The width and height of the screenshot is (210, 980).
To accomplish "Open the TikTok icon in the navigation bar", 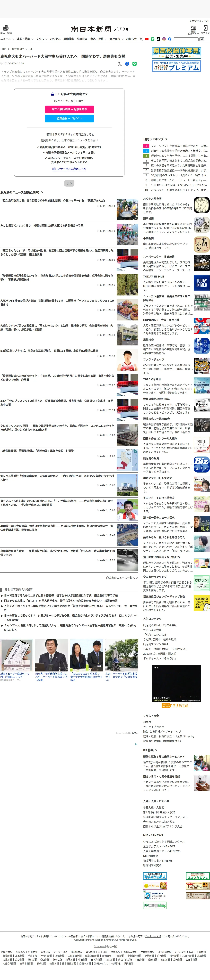I will (158, 39).
